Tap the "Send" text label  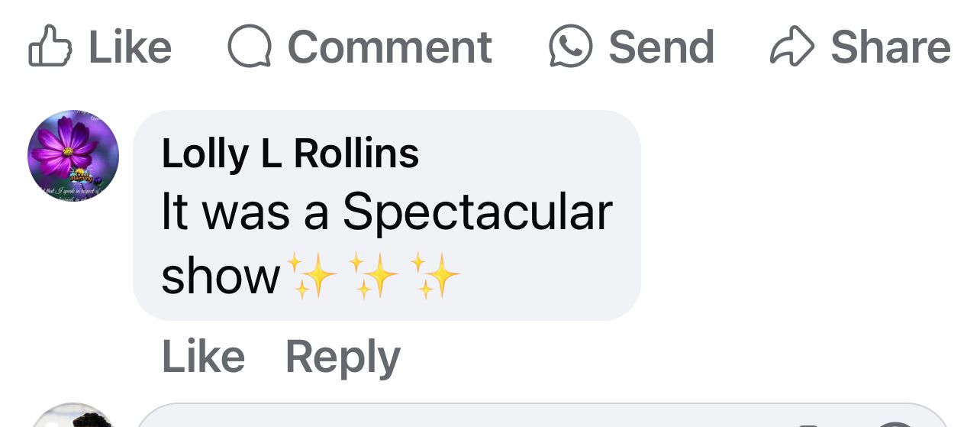(x=661, y=47)
